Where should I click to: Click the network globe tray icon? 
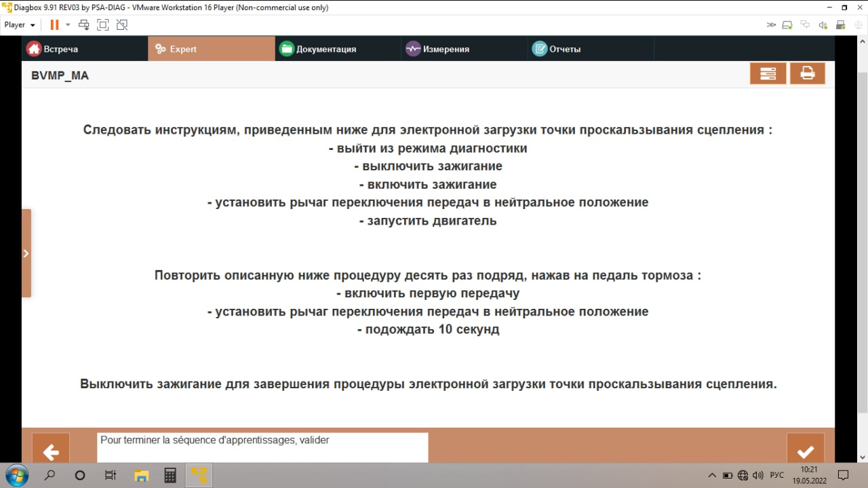(743, 475)
